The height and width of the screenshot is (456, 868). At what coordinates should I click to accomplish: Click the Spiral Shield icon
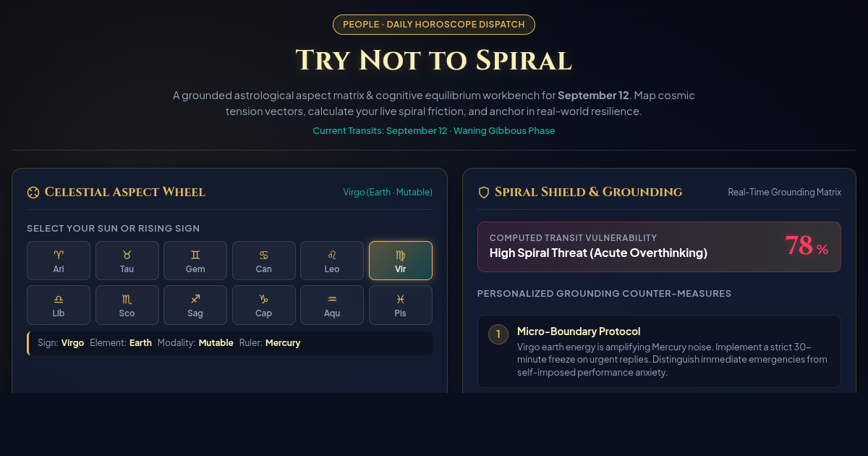[x=484, y=192]
